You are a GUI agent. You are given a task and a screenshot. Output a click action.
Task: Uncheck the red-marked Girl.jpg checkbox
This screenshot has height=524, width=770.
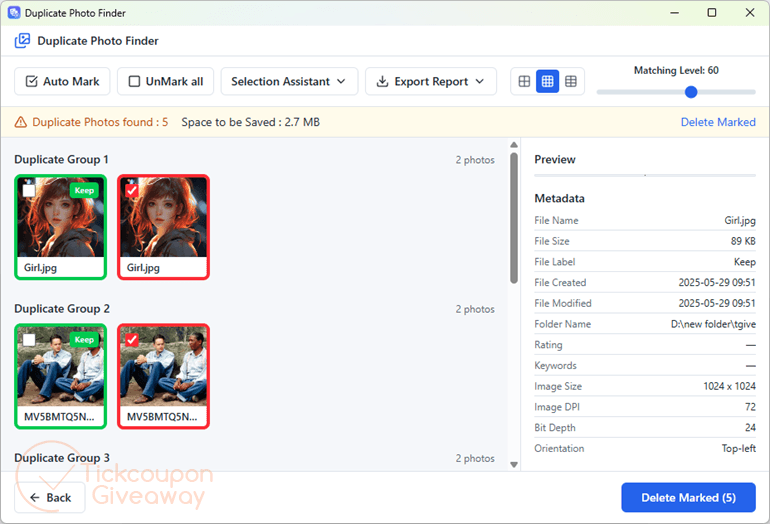(x=132, y=191)
